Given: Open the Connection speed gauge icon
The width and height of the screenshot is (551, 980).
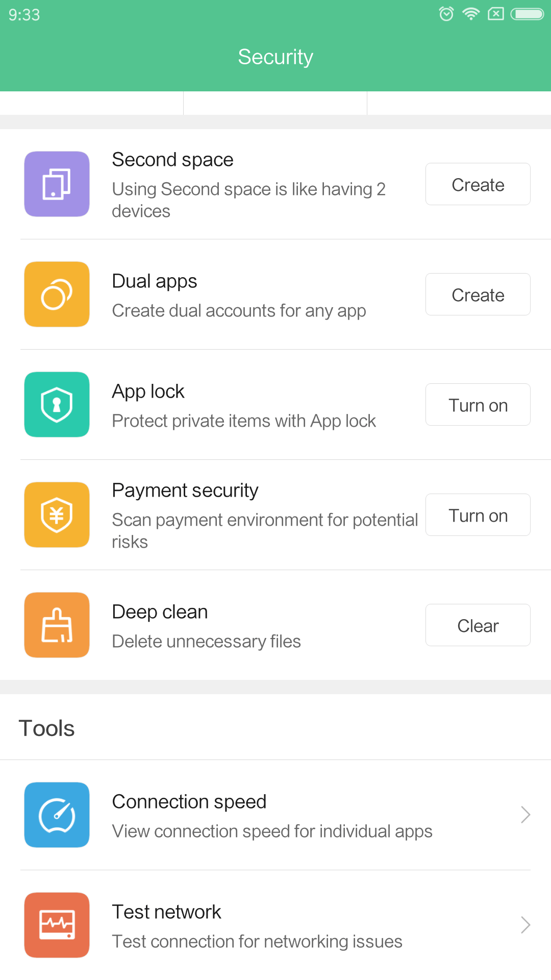Looking at the screenshot, I should pyautogui.click(x=57, y=815).
